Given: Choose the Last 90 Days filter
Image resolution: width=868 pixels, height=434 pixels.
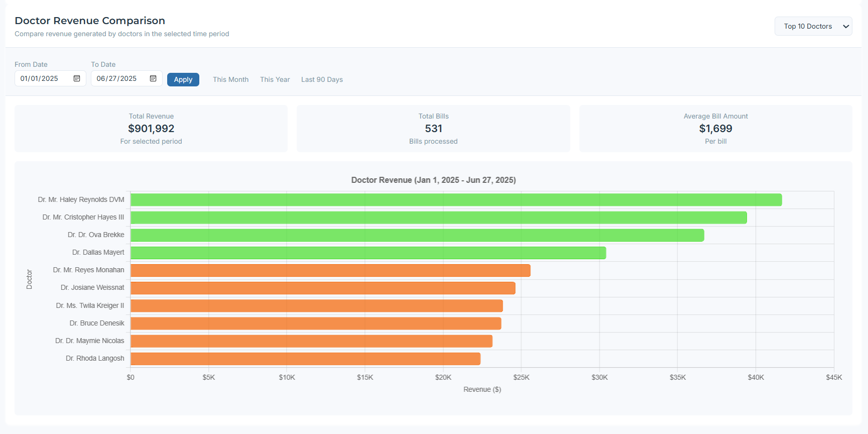Looking at the screenshot, I should coord(322,79).
